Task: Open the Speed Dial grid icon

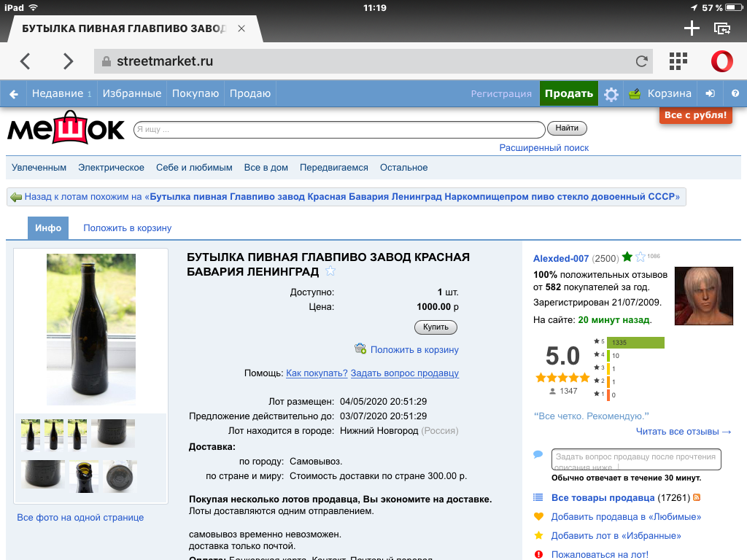Action: pos(678,61)
